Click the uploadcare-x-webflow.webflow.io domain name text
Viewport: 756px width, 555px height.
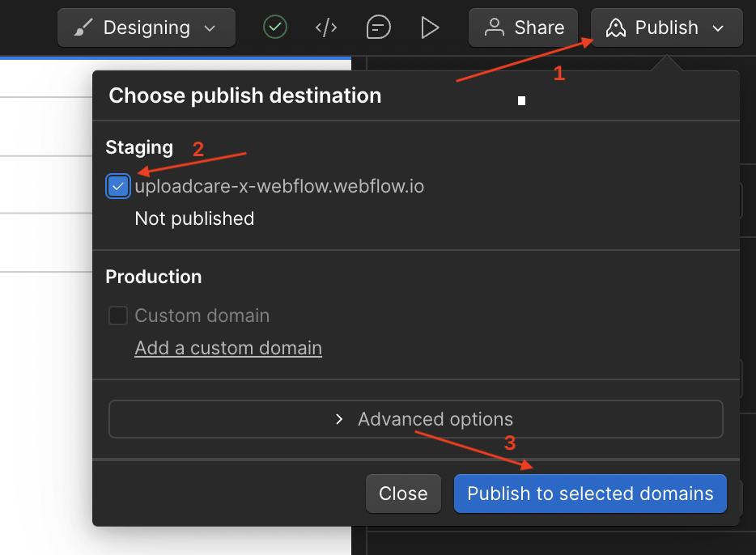click(279, 186)
